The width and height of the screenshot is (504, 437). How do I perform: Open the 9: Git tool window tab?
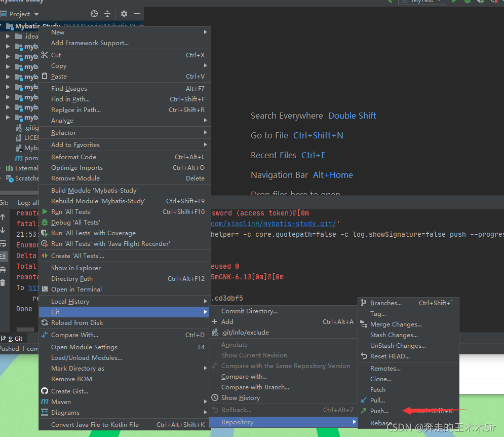(12, 339)
